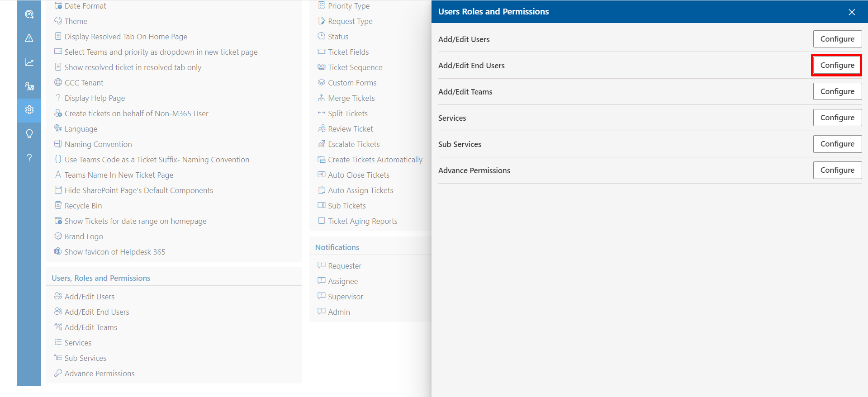The image size is (868, 397).
Task: Open Use Teams Code as Ticket Suffix setting
Action: (157, 160)
